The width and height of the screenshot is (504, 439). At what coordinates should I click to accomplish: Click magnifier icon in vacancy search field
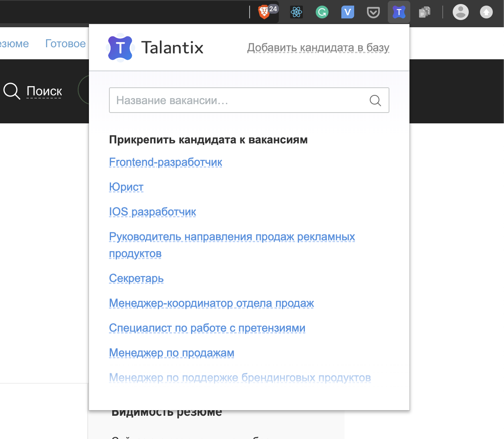(x=375, y=101)
